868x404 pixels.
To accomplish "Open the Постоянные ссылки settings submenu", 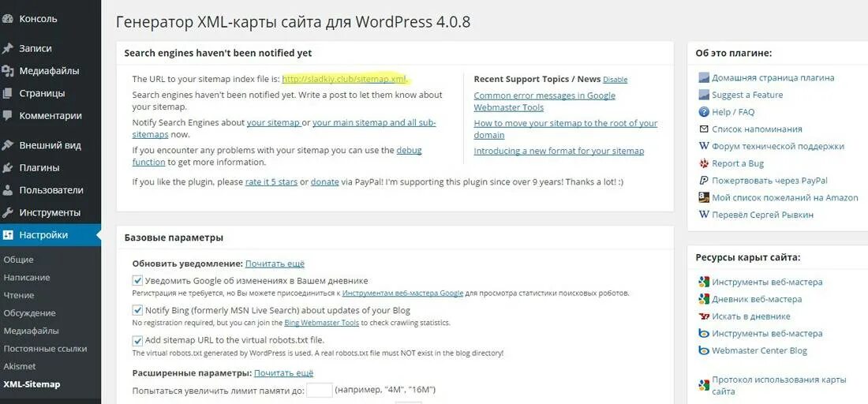I will point(45,349).
